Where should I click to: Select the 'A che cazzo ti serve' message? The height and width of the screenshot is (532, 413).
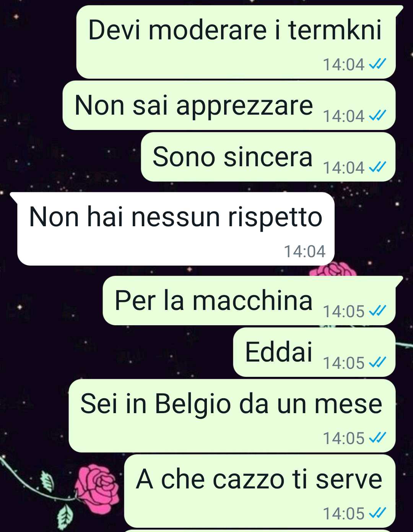click(260, 491)
